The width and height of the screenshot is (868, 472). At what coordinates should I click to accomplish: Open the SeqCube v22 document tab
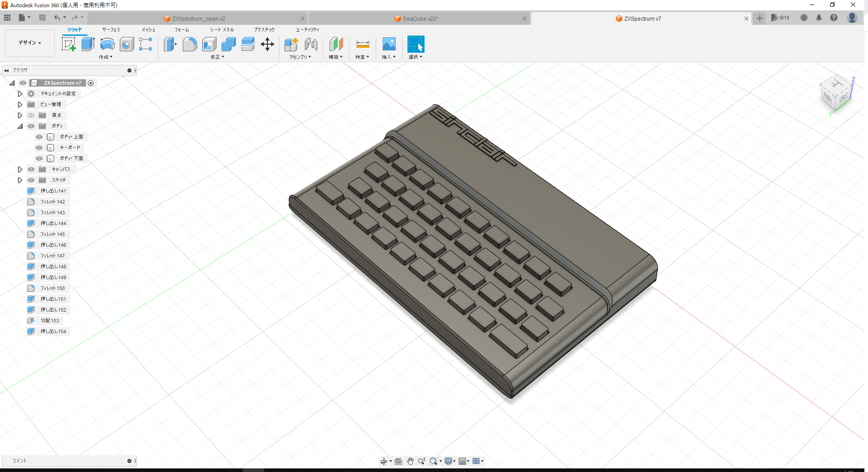click(x=416, y=18)
